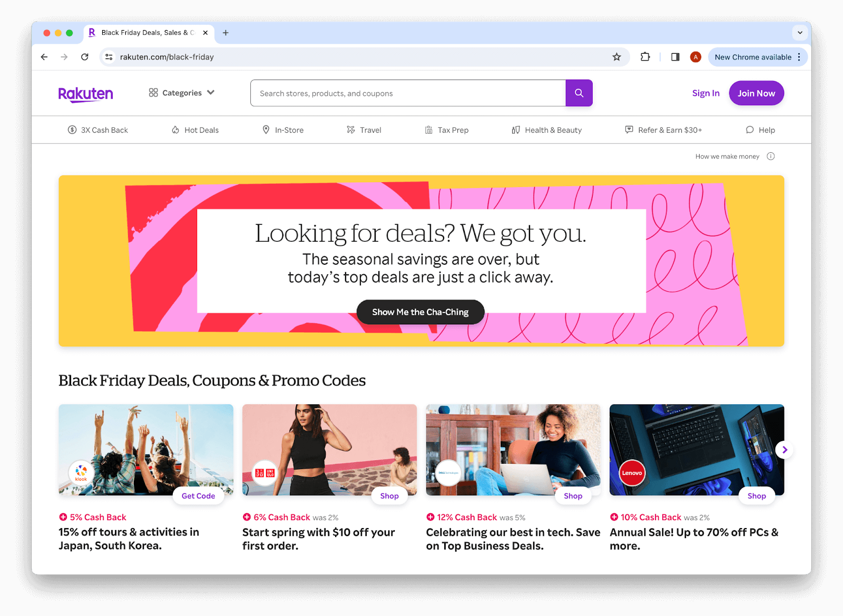Click the browser forward arrow

64,57
